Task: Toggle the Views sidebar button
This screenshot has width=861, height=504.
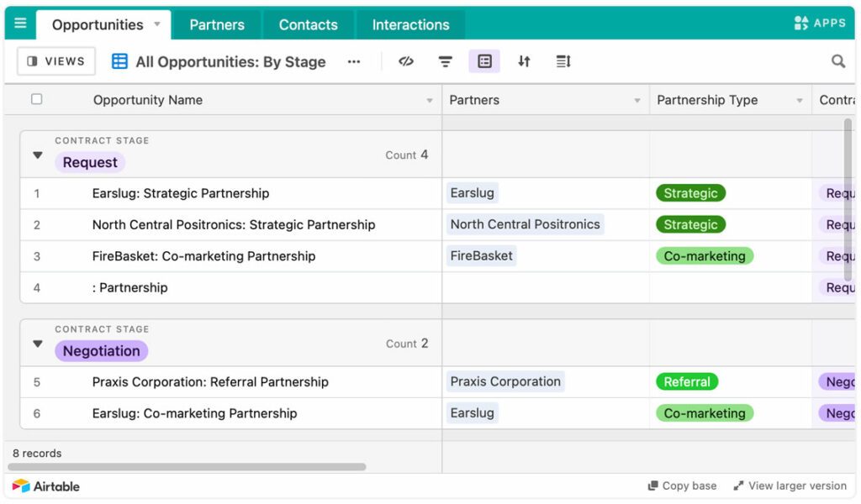Action: (56, 60)
